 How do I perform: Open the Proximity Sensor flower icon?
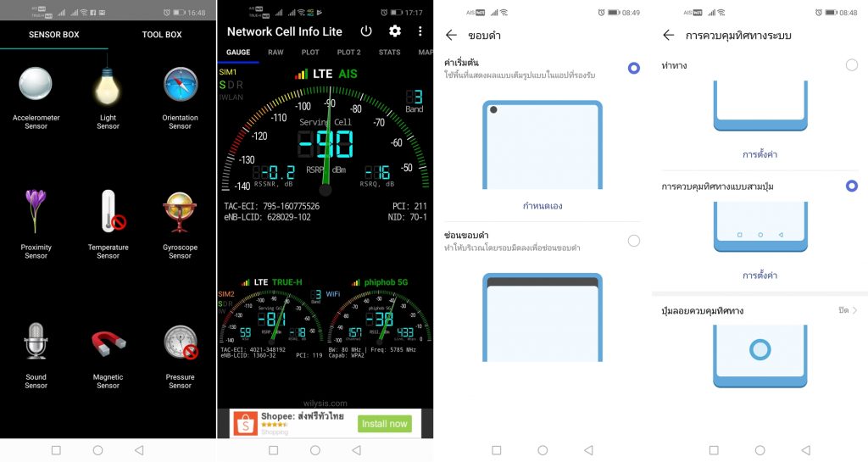tap(36, 212)
